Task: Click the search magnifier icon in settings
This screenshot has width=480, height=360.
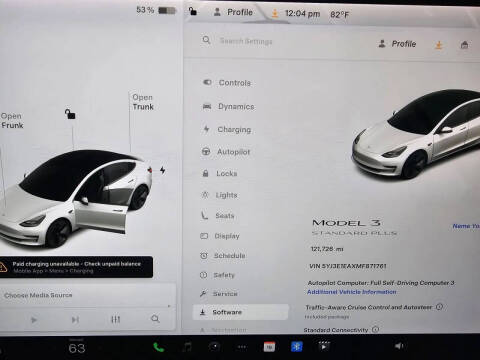Action: (206, 40)
